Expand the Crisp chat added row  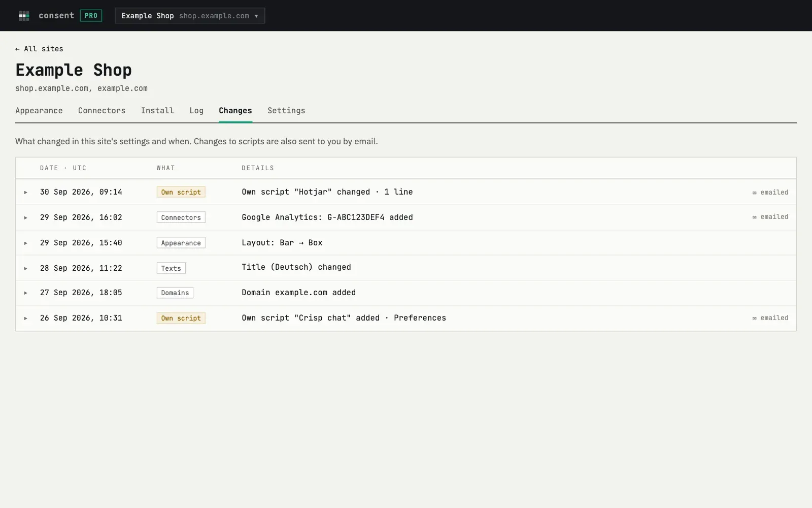tap(26, 318)
